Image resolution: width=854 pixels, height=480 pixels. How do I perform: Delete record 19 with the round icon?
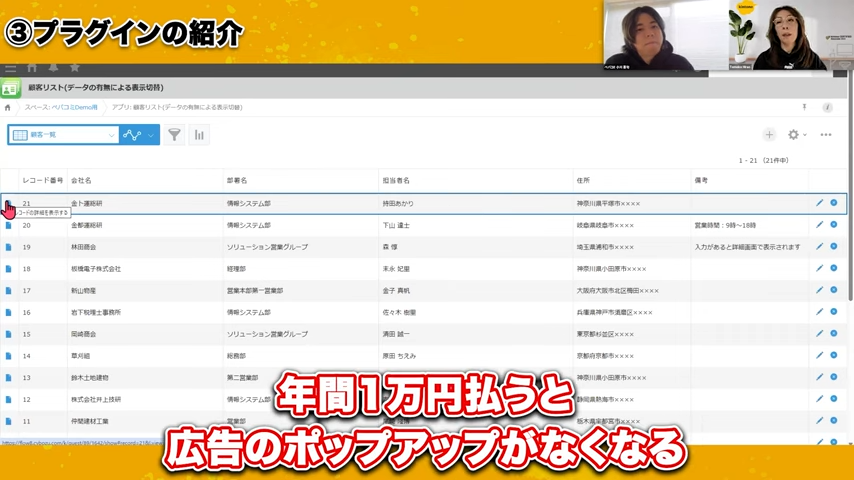click(834, 246)
